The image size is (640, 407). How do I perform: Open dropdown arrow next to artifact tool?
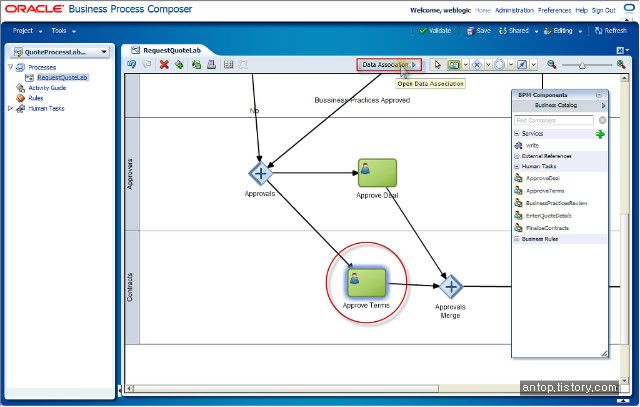(x=533, y=64)
